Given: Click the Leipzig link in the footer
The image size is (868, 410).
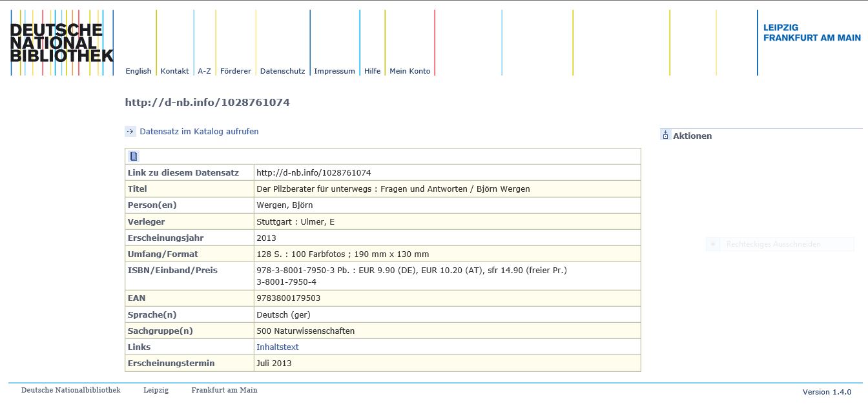Looking at the screenshot, I should (156, 390).
